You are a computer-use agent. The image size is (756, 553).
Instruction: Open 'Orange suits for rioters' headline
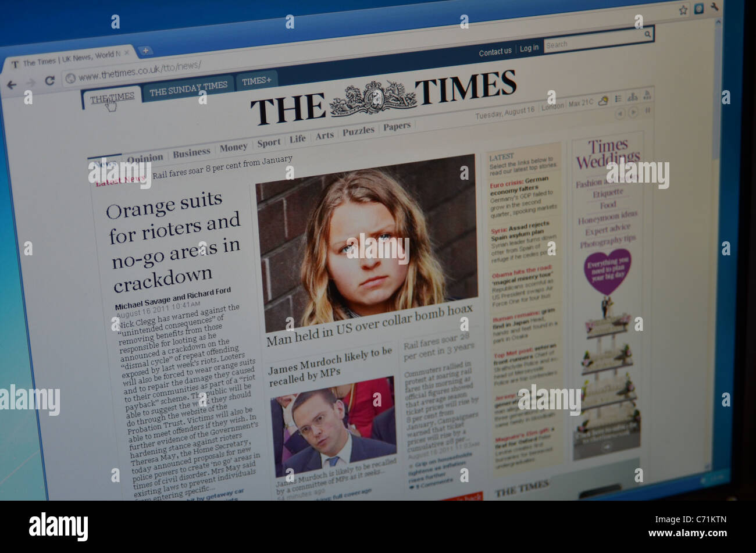[x=176, y=242]
